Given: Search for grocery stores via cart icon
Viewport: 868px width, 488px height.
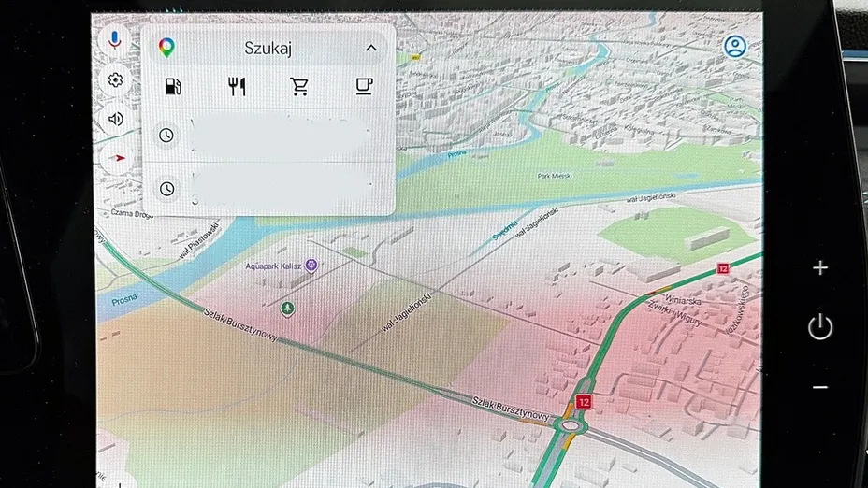Looking at the screenshot, I should [x=299, y=86].
